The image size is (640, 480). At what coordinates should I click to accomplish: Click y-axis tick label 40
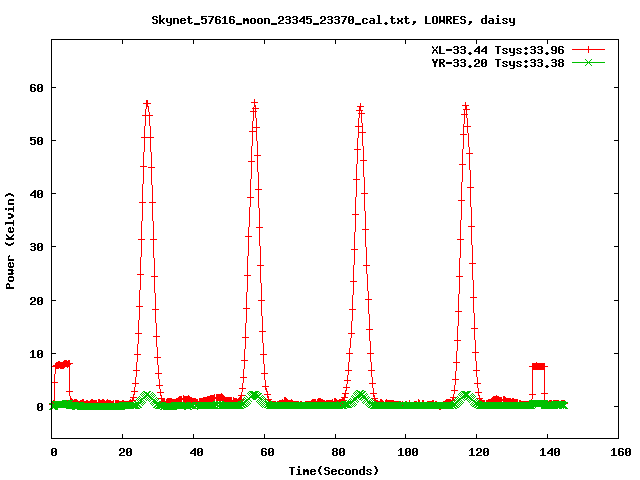(37, 194)
